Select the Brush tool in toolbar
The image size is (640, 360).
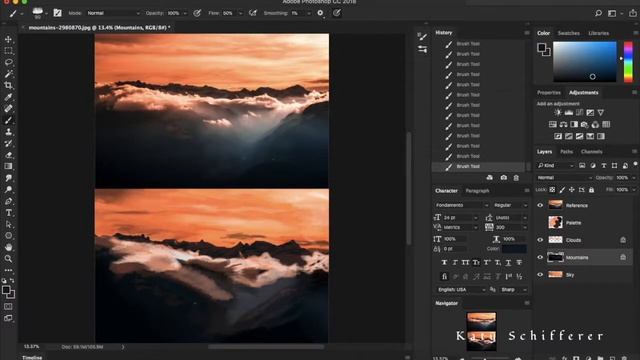(x=8, y=120)
